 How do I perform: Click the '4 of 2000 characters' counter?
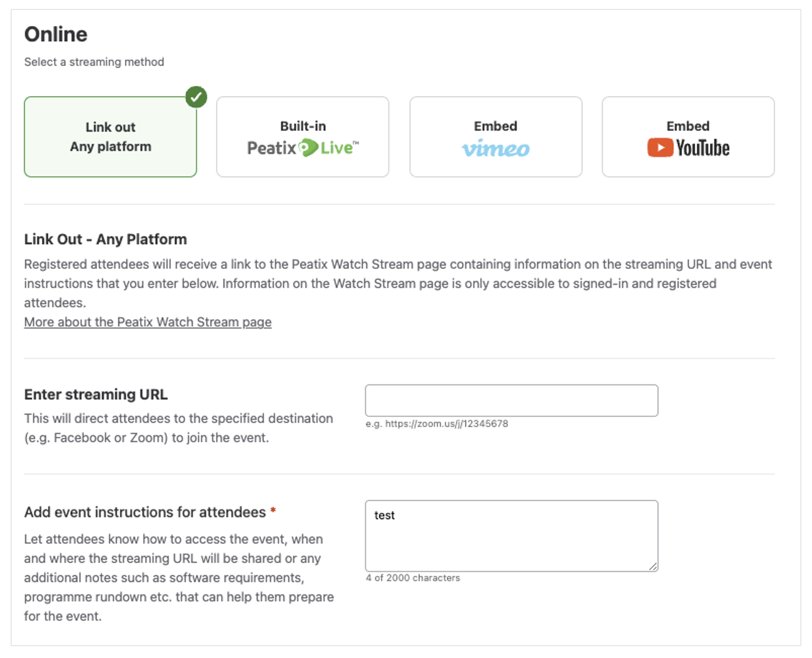click(x=412, y=578)
